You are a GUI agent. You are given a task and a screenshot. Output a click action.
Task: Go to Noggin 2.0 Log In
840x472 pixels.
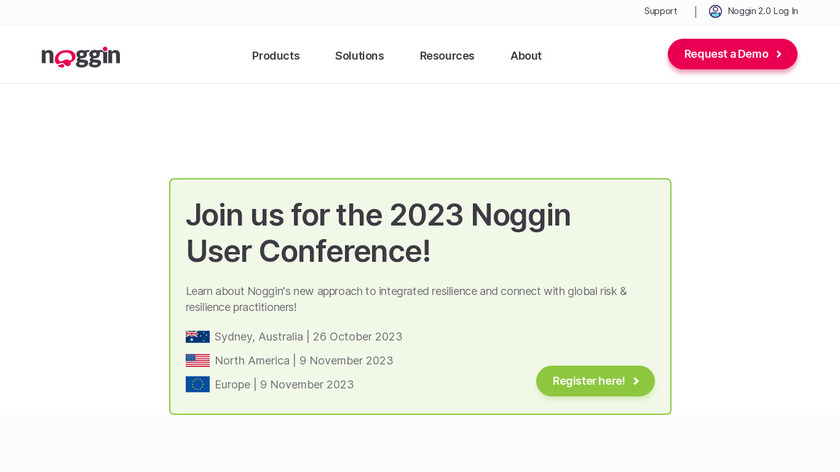[x=762, y=11]
